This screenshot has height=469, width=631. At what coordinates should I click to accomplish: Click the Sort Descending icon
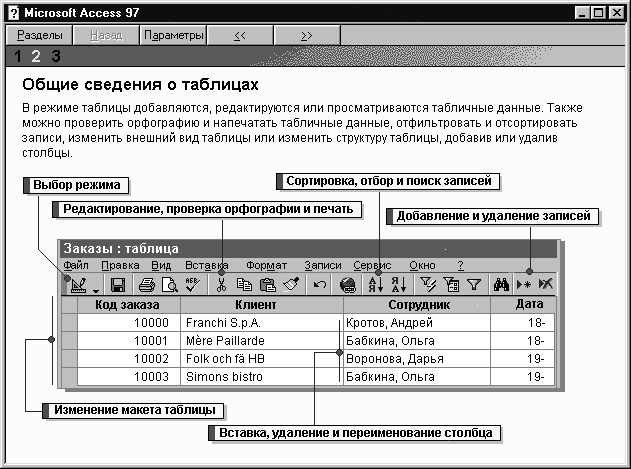click(x=399, y=285)
